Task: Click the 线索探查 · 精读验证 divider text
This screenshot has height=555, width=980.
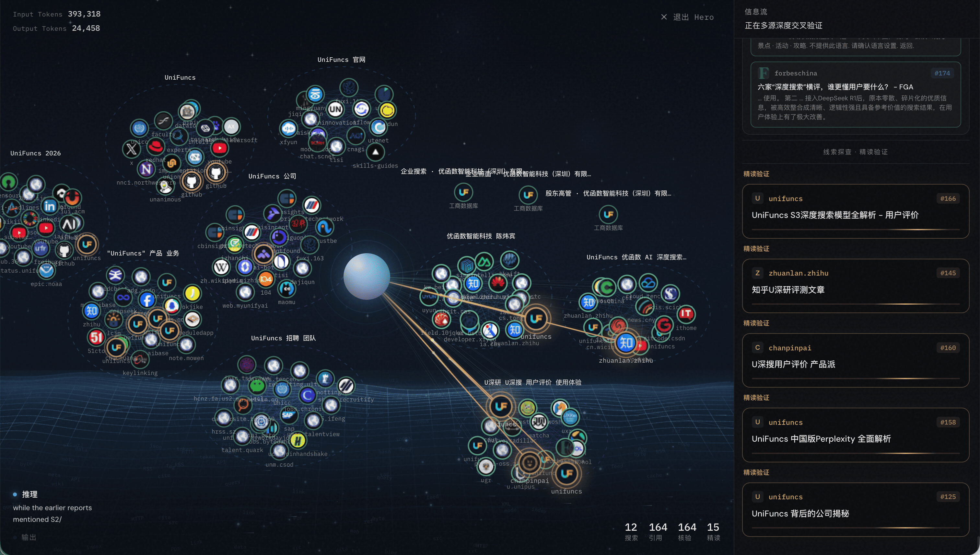Action: point(855,152)
